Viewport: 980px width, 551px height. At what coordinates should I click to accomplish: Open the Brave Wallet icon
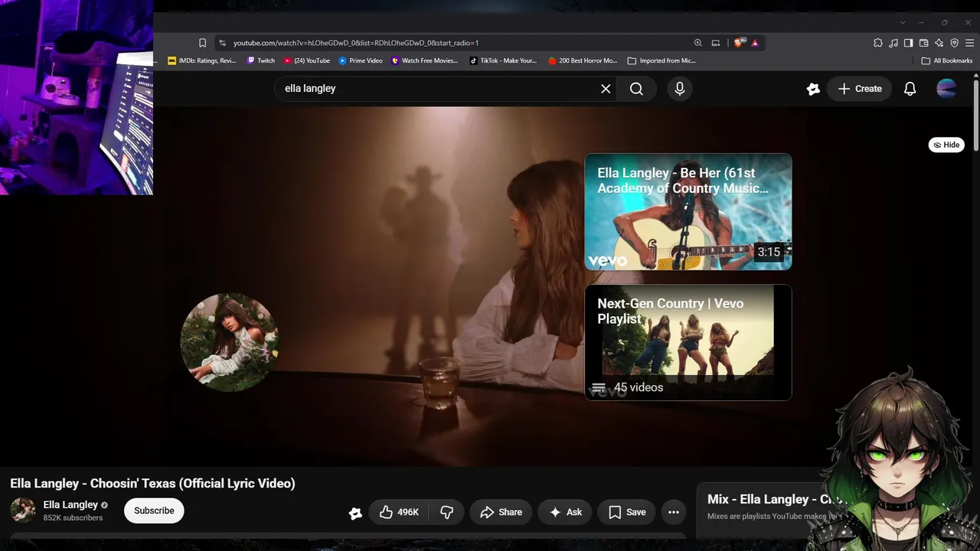tap(924, 43)
